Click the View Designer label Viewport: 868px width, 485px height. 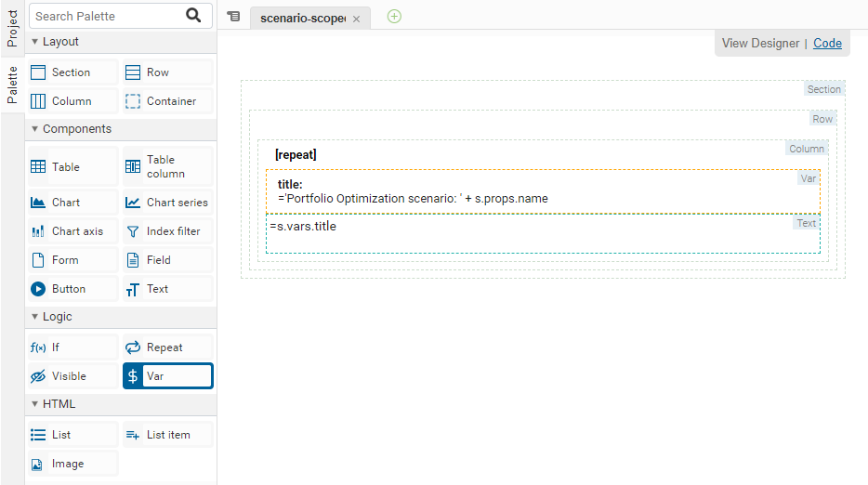click(760, 43)
